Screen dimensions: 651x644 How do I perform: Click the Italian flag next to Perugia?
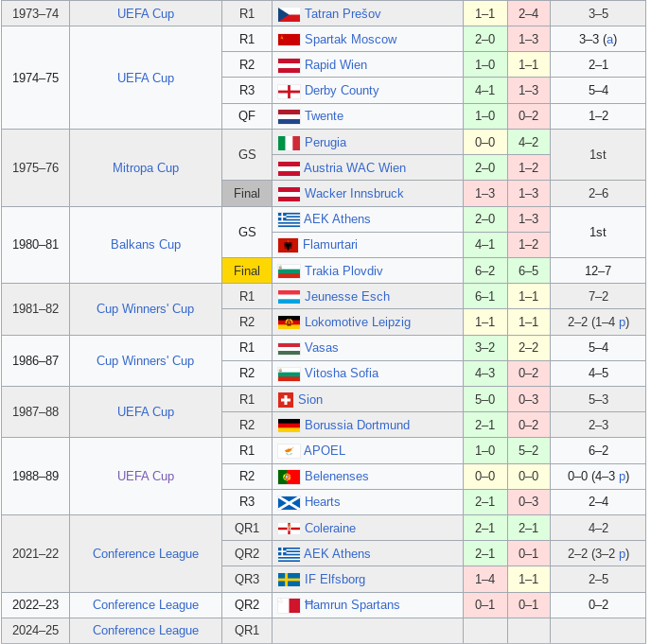289,143
